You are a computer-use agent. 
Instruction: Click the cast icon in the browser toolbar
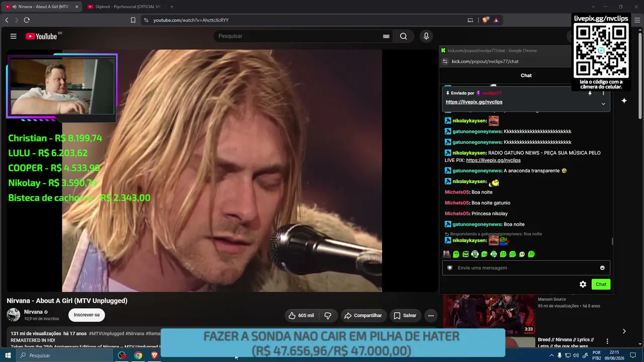coord(470,20)
